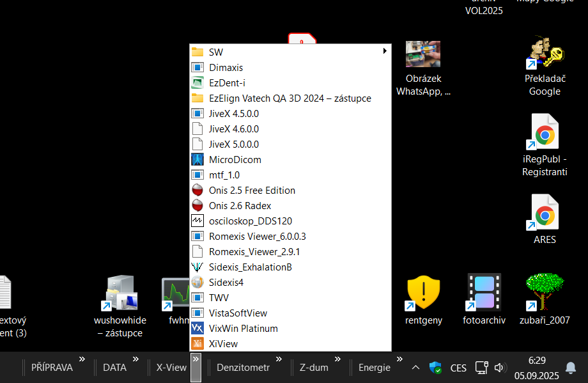Screen dimensions: 588x383
Task: Open the Obrázek WhatsApp desktop image
Action: [423, 68]
